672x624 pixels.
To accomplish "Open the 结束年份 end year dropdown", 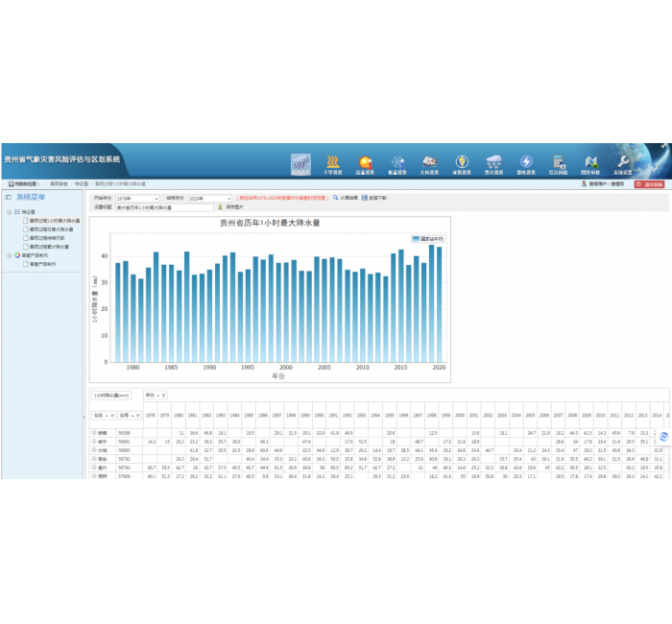I will [209, 199].
